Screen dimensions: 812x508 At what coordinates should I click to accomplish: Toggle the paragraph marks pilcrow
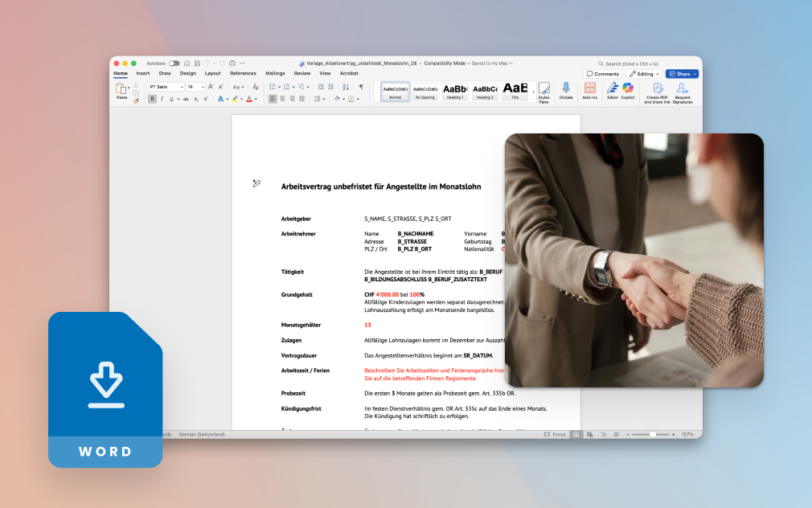click(361, 87)
